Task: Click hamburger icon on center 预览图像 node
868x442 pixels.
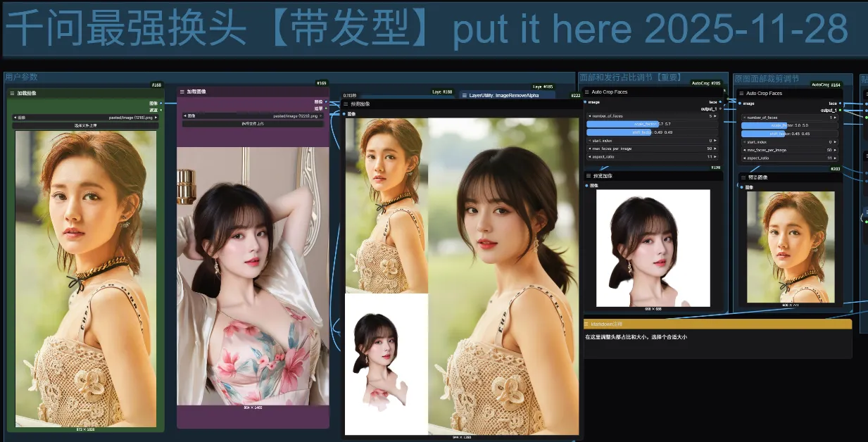Action: [344, 103]
